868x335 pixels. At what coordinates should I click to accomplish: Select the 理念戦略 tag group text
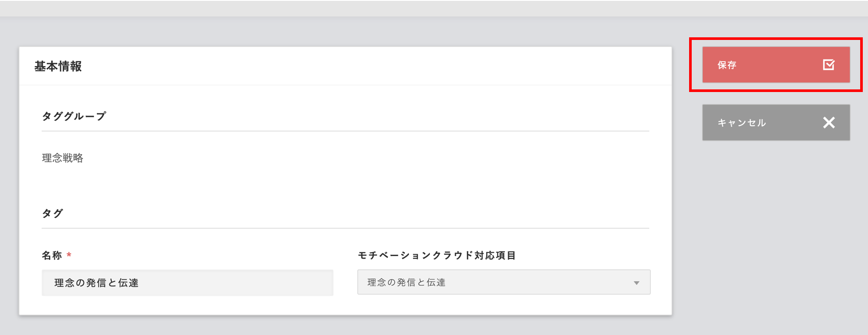point(63,158)
